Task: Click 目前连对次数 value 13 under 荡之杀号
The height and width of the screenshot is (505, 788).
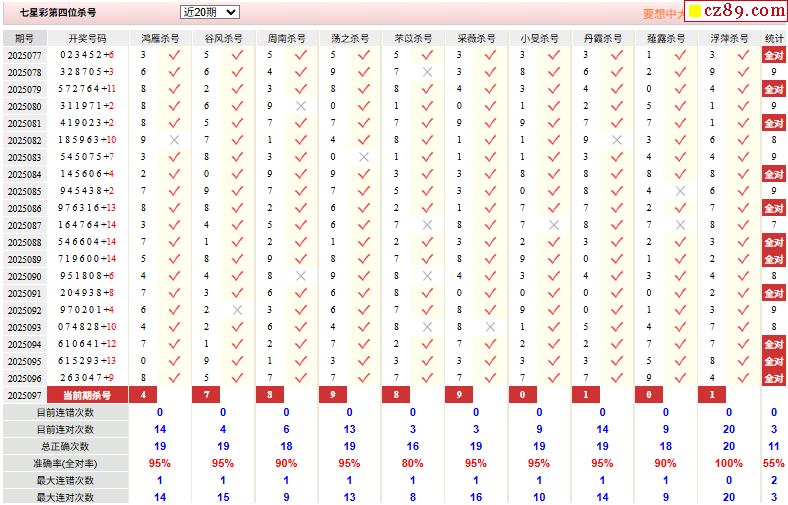Action: pyautogui.click(x=349, y=430)
